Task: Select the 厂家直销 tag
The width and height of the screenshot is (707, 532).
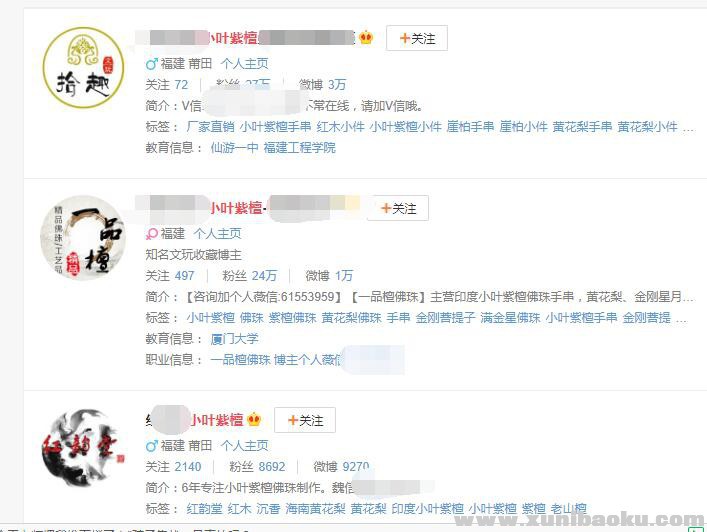Action: point(211,127)
